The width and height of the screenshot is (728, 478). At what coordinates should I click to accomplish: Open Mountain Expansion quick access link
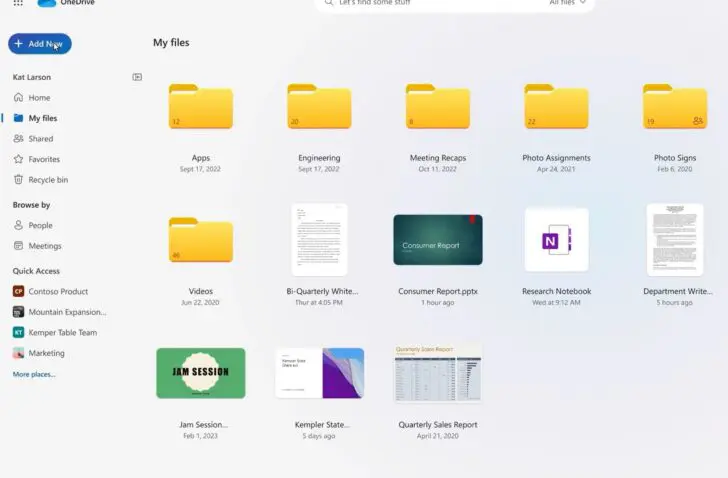[67, 312]
